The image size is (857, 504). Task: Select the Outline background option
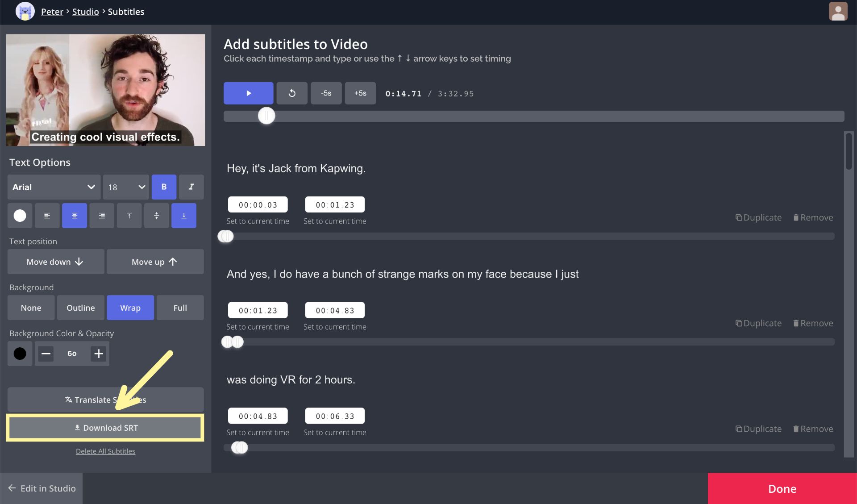coord(80,308)
